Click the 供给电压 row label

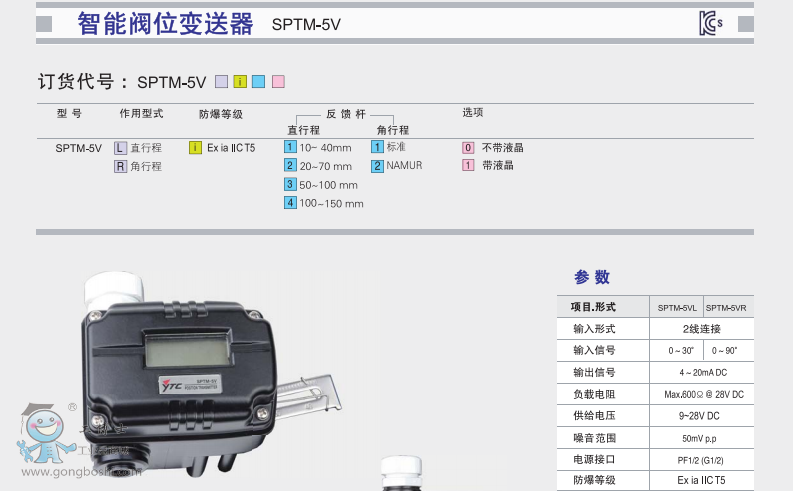[594, 416]
